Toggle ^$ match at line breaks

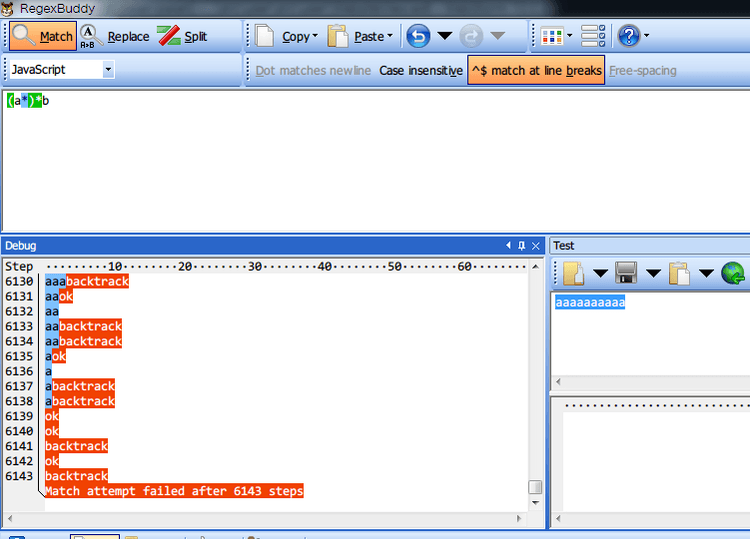click(x=536, y=71)
